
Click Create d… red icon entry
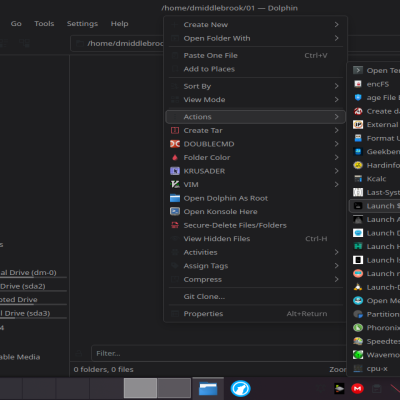coord(375,111)
